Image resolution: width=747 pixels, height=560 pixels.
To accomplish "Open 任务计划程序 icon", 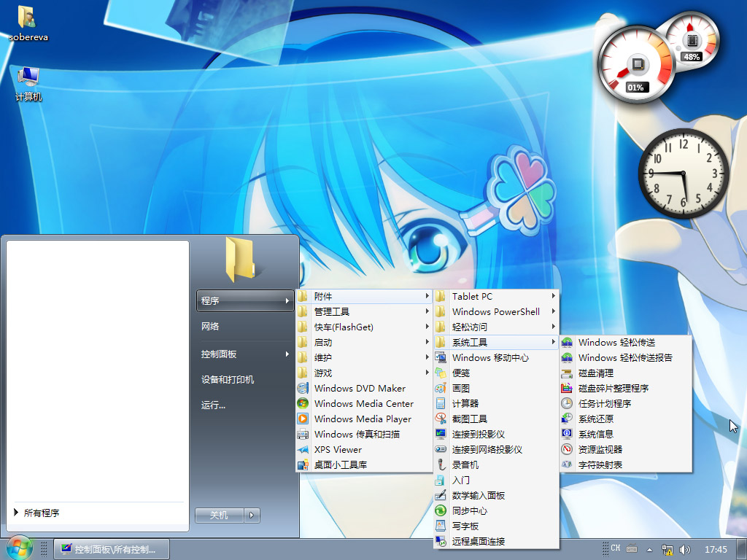I will pyautogui.click(x=567, y=403).
